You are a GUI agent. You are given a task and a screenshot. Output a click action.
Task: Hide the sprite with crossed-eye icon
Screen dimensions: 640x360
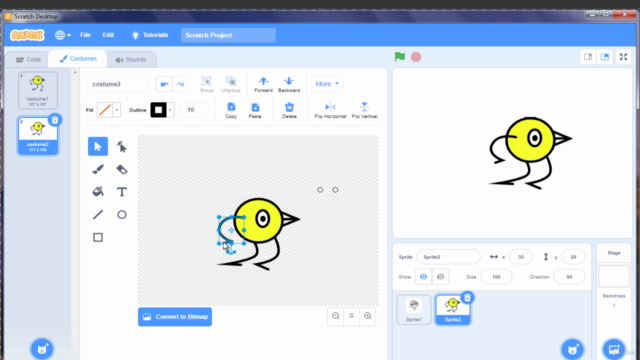(440, 277)
